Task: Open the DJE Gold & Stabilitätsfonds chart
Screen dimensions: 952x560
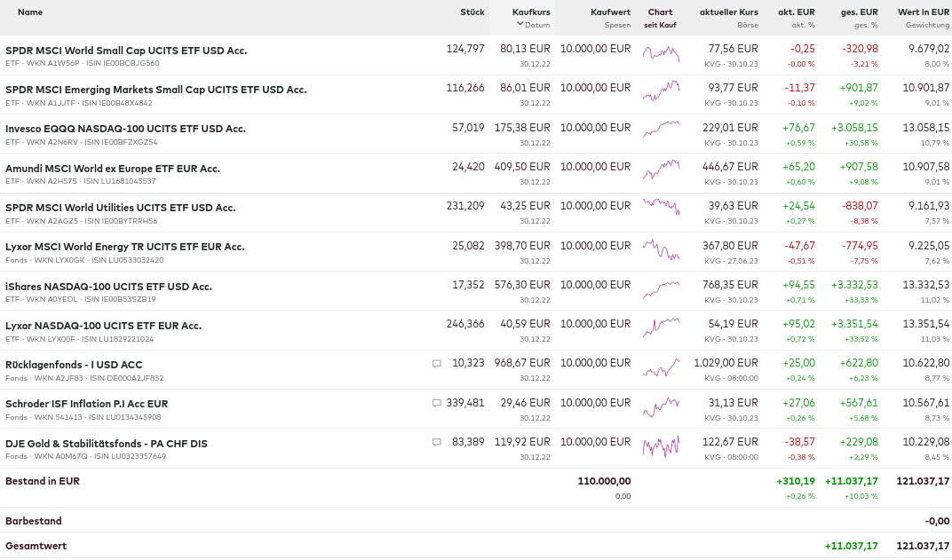Action: [x=661, y=444]
